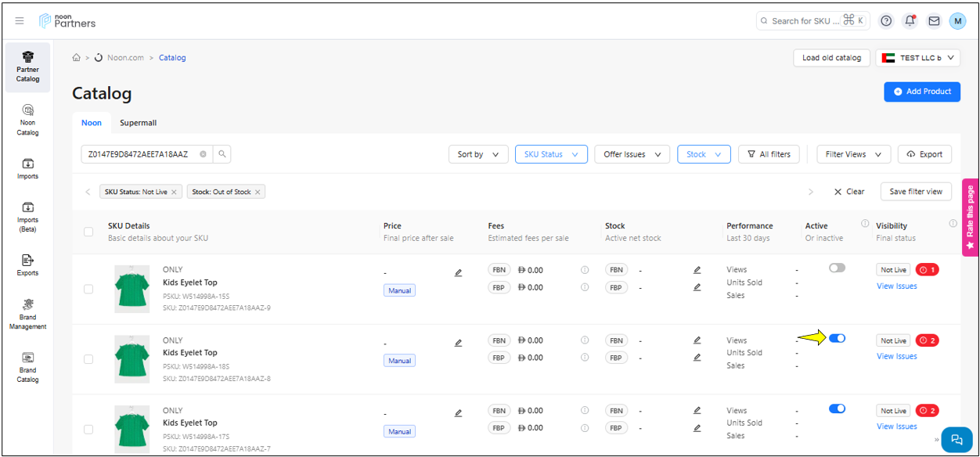Open the chat support bubble icon
The height and width of the screenshot is (457, 980).
tap(956, 439)
